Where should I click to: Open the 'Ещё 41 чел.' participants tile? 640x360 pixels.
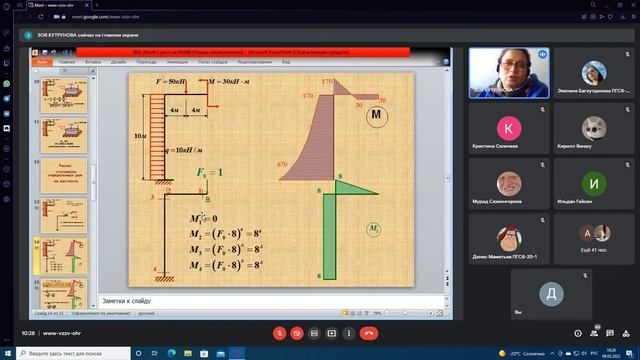click(594, 239)
